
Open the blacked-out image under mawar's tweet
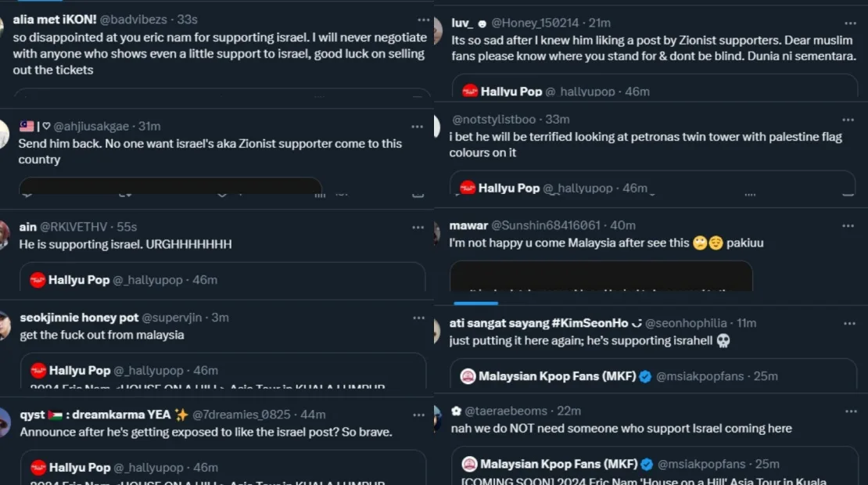(601, 276)
